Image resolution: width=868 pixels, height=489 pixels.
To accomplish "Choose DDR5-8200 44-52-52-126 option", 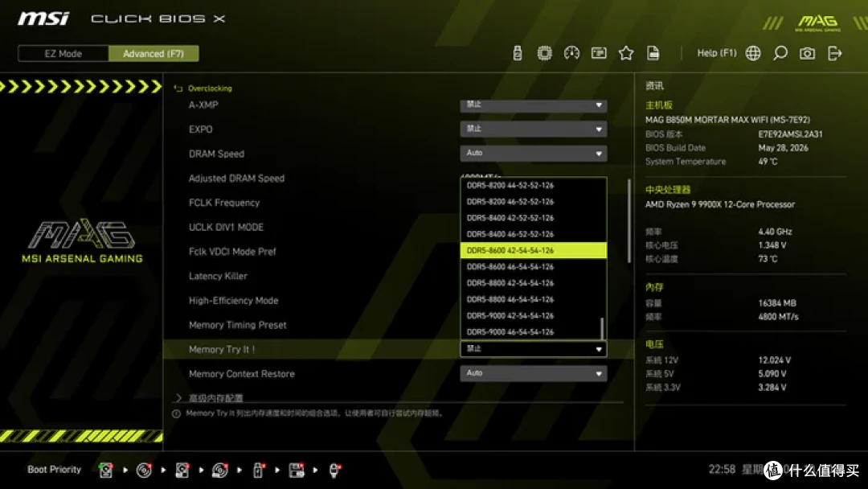I will 533,186.
